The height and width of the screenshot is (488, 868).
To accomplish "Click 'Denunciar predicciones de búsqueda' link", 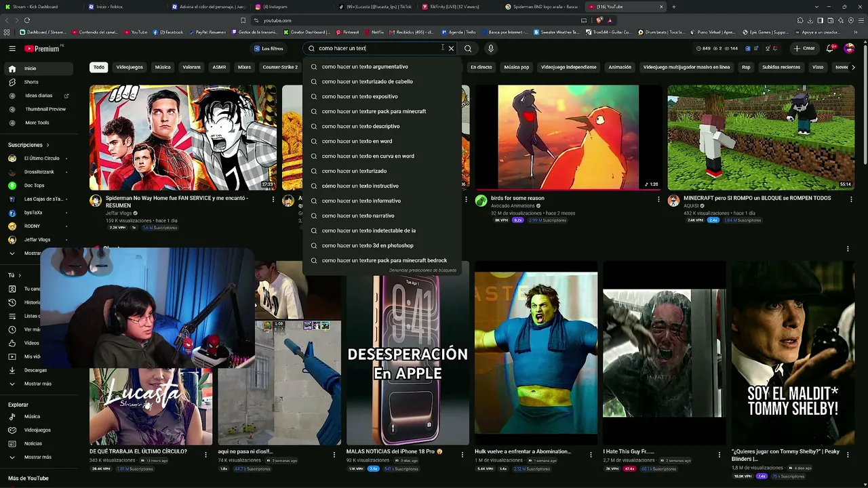I will click(x=422, y=270).
